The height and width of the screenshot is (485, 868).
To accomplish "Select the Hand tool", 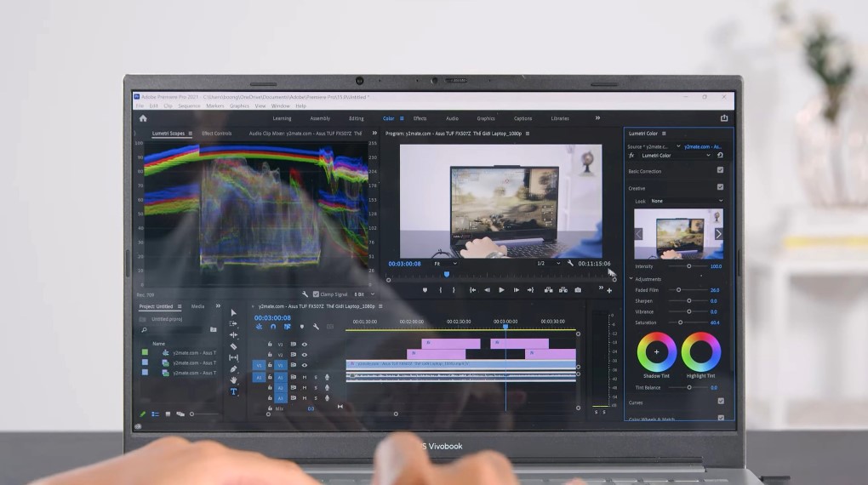I will pyautogui.click(x=233, y=379).
